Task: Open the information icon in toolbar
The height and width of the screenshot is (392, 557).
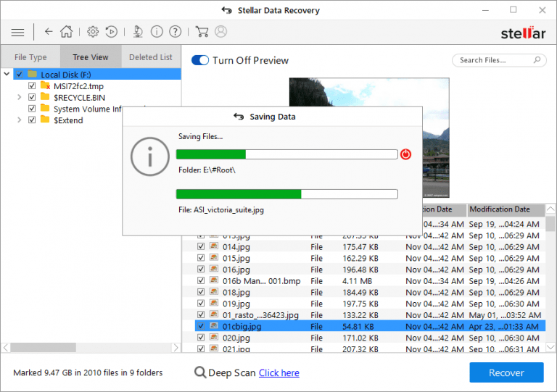Action: pos(157,32)
